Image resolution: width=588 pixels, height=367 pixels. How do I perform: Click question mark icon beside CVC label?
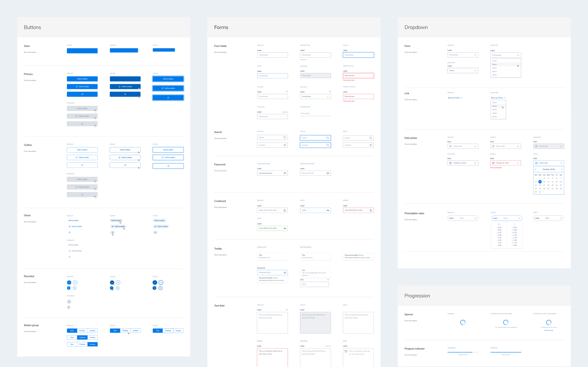click(x=328, y=280)
